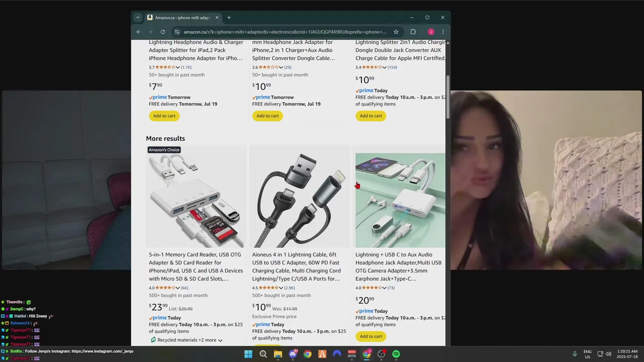Open the Chrome three-dot menu
Viewport: 644px width, 362px height.
[443, 32]
